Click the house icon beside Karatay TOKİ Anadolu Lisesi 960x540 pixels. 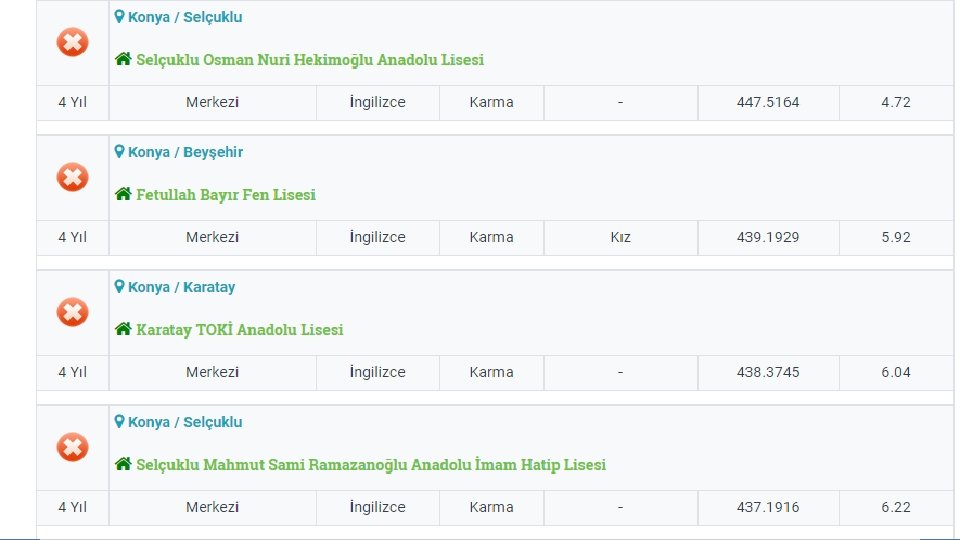123,329
